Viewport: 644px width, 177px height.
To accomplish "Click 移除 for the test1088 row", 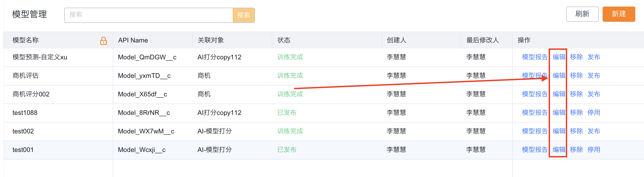I will tap(576, 113).
